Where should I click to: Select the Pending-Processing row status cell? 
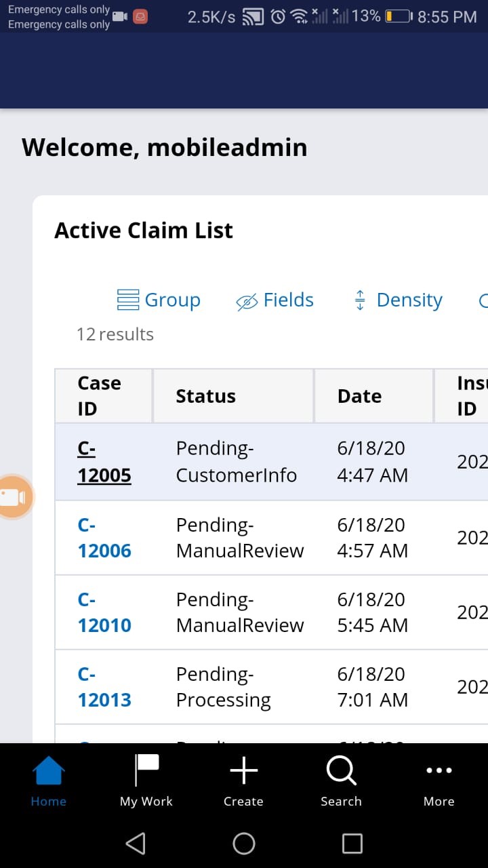point(224,687)
